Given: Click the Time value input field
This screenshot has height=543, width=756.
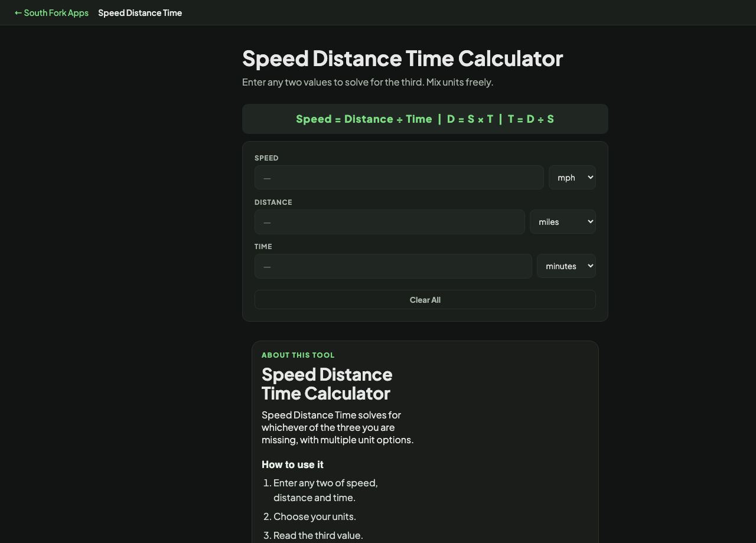Looking at the screenshot, I should 393,266.
